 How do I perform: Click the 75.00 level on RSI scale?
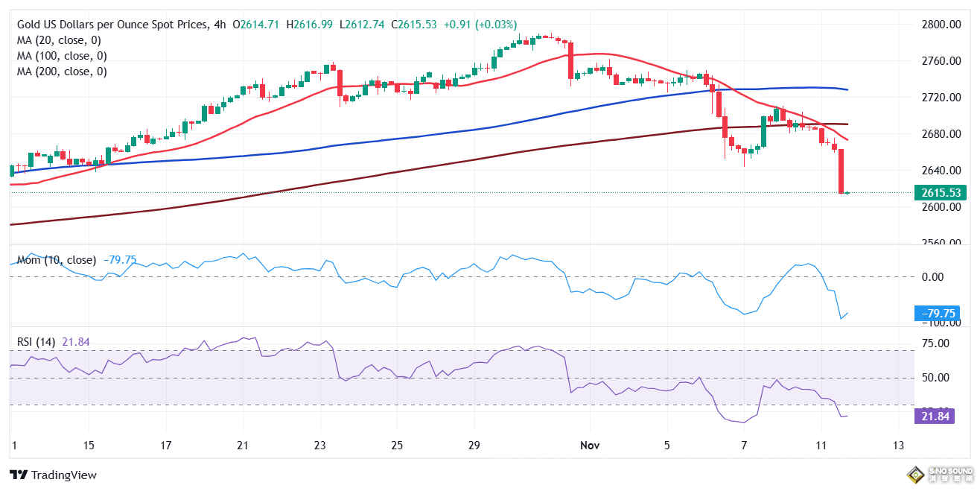click(935, 343)
